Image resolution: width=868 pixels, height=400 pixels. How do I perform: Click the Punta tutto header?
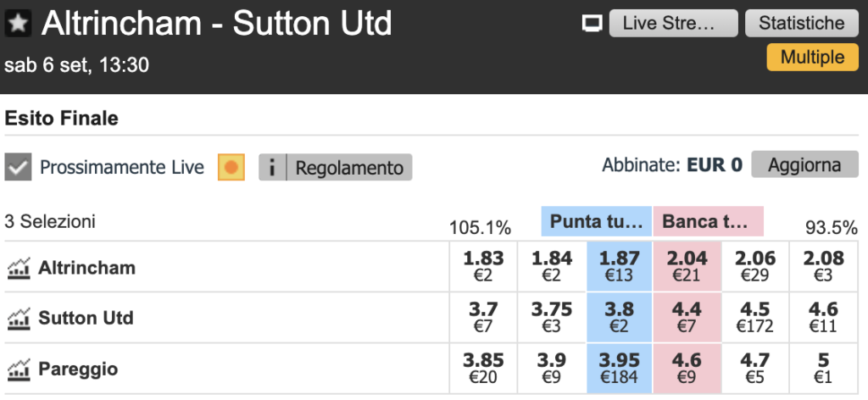tap(597, 221)
